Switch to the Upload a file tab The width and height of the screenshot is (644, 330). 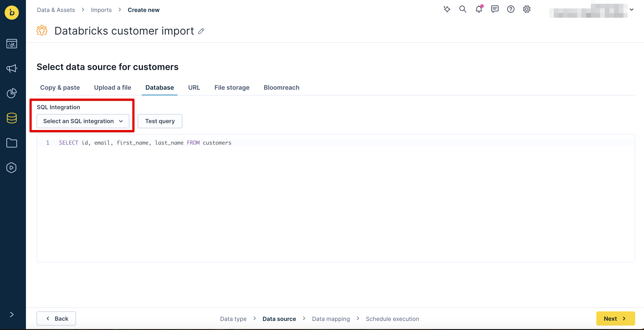tap(113, 87)
